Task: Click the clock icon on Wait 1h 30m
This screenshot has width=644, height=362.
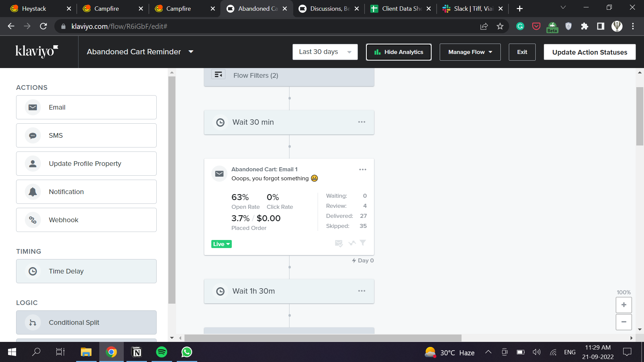Action: 220,291
